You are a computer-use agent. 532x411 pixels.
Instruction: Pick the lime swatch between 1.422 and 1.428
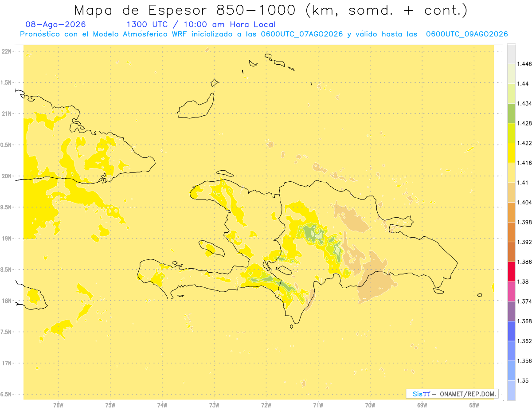pyautogui.click(x=511, y=133)
